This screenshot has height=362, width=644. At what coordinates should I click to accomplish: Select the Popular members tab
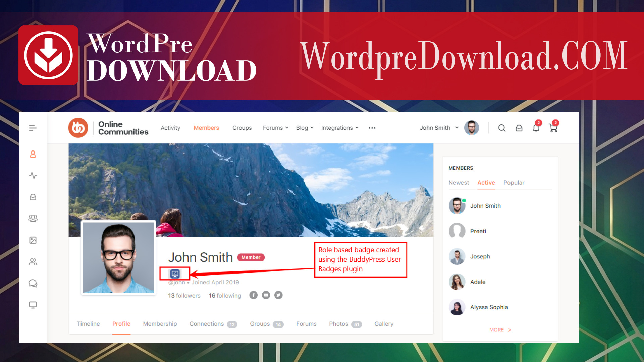pyautogui.click(x=514, y=183)
